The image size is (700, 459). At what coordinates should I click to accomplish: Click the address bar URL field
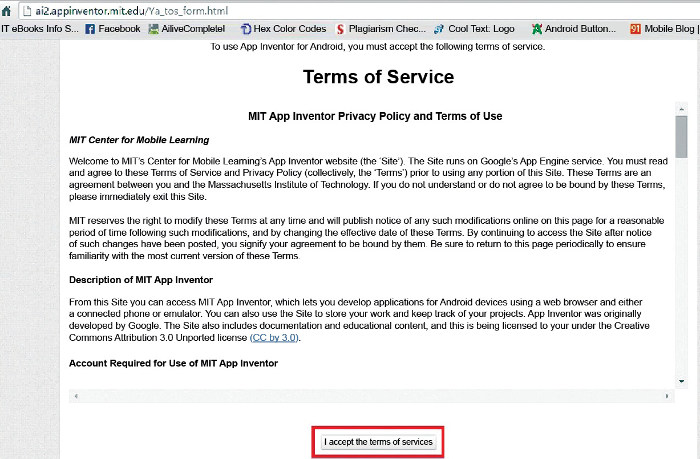coord(150,10)
